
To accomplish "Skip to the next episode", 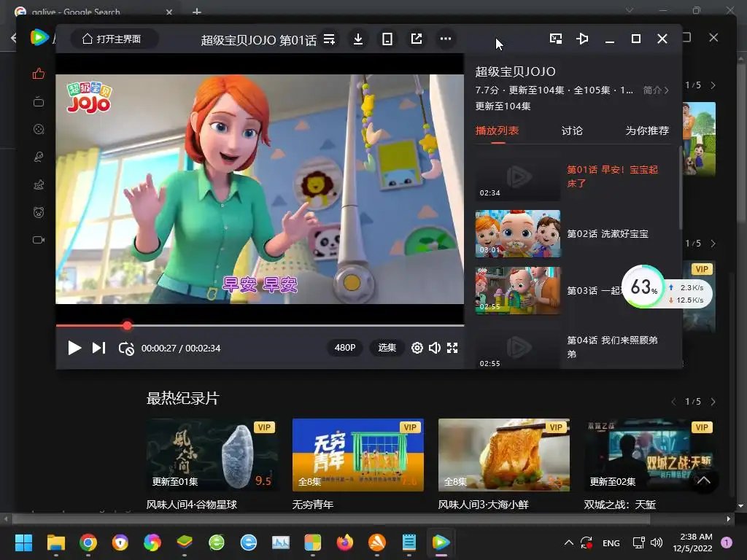I will tap(98, 348).
